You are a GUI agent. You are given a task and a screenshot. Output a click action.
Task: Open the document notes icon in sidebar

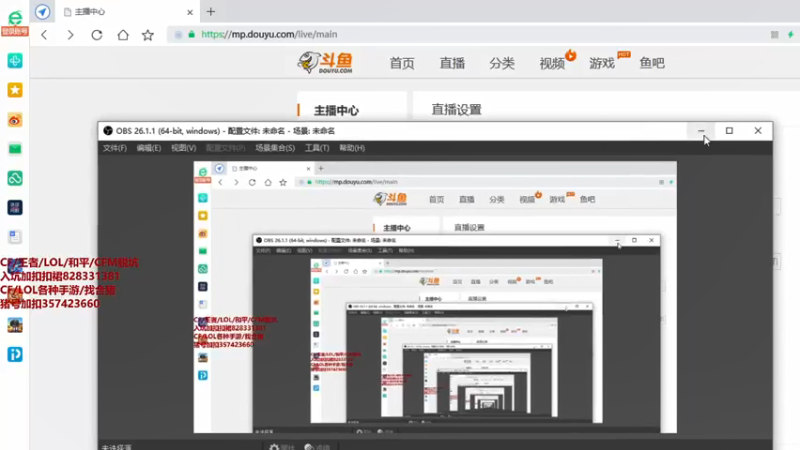pyautogui.click(x=15, y=237)
